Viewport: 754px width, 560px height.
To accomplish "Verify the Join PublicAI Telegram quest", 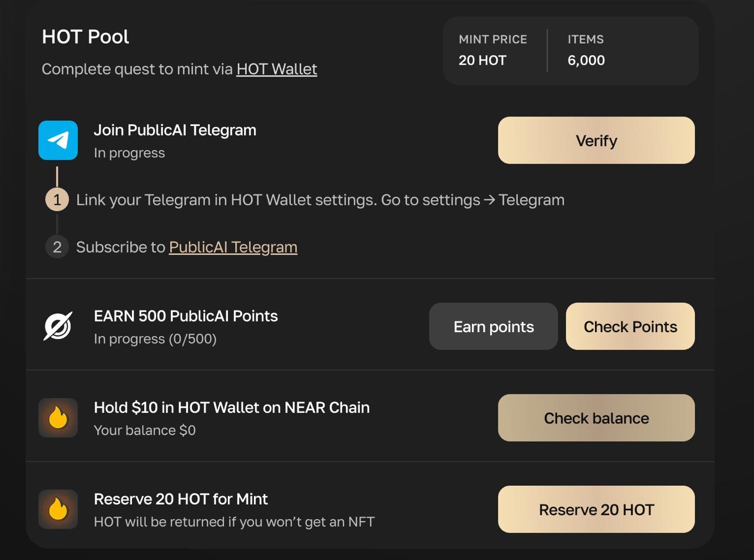I will coord(596,140).
